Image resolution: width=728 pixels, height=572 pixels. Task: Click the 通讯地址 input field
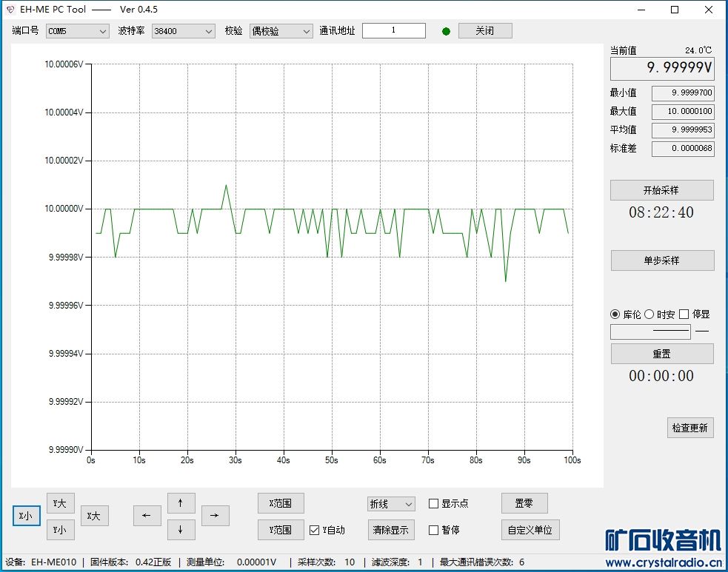coord(394,30)
